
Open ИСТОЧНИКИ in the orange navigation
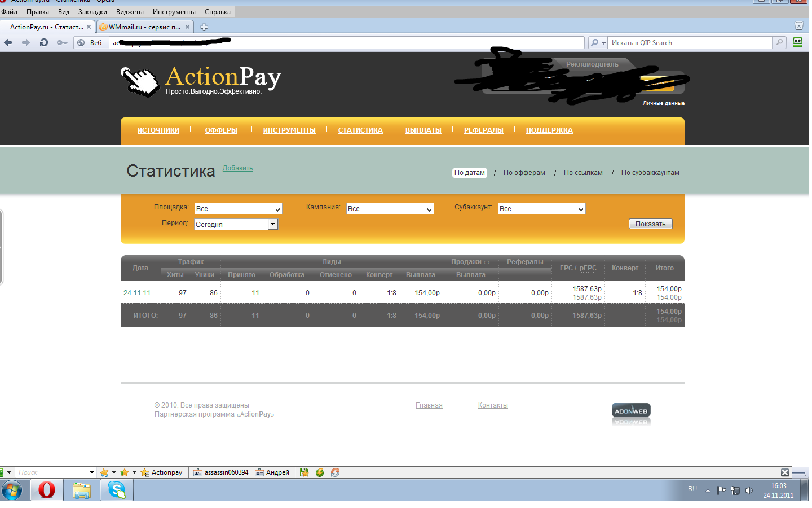[x=158, y=130]
